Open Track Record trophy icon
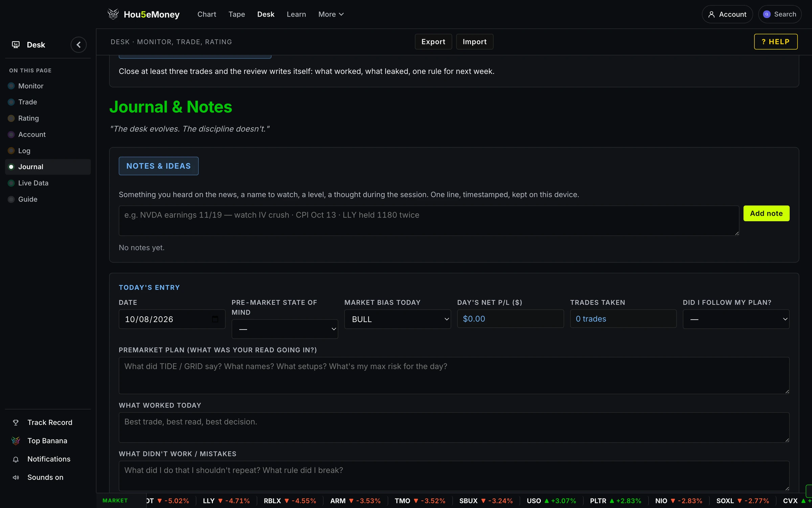This screenshot has height=508, width=812. coord(16,422)
